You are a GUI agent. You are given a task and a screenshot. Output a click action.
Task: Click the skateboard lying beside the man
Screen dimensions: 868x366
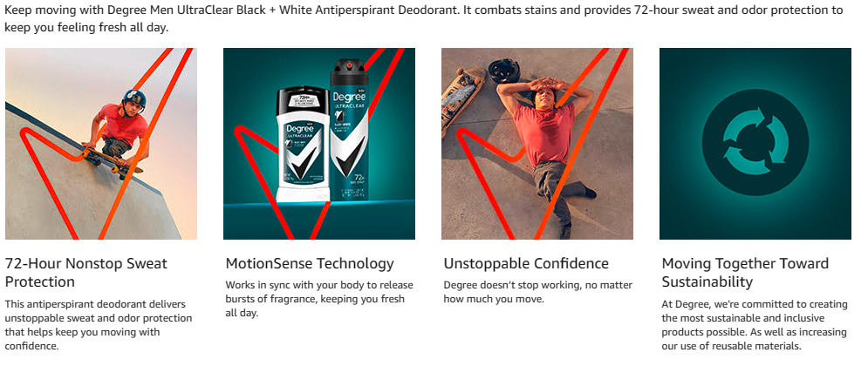(461, 100)
